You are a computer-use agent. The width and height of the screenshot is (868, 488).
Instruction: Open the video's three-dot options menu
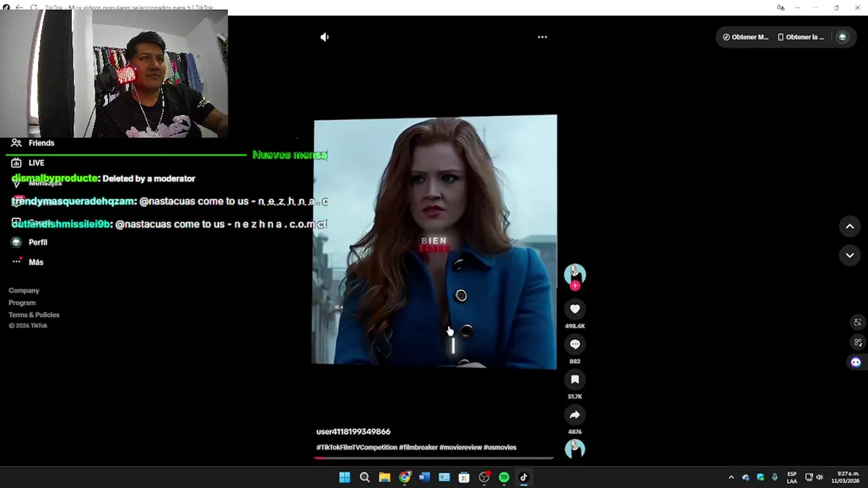pyautogui.click(x=542, y=37)
